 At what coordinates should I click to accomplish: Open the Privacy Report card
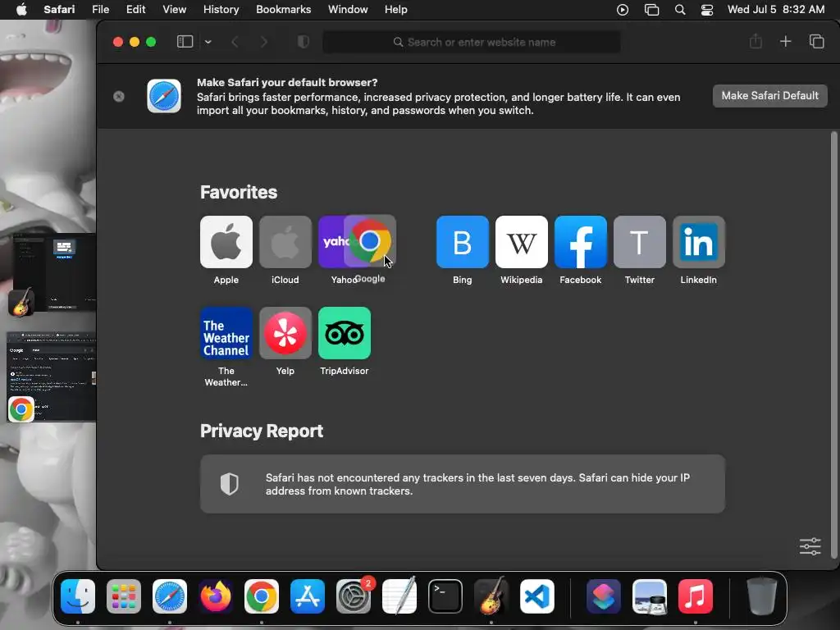pos(463,484)
